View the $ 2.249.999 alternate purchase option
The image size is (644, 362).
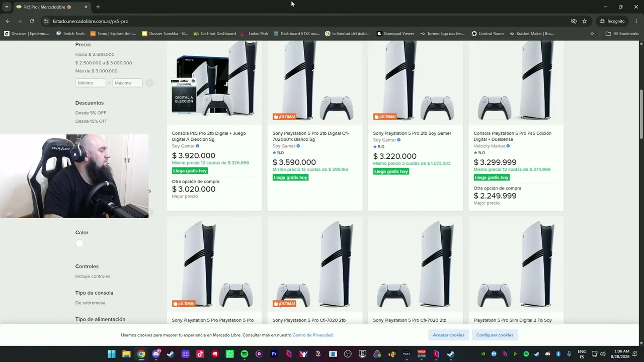coord(495,196)
